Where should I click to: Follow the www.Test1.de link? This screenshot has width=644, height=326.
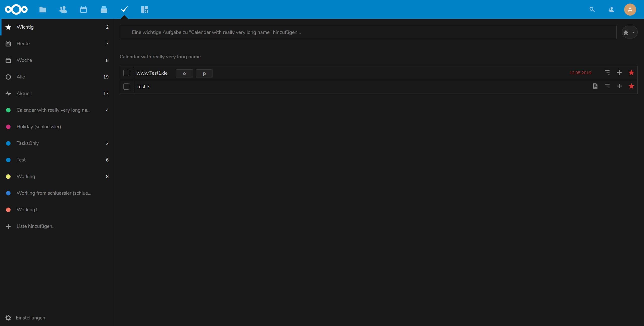[152, 73]
